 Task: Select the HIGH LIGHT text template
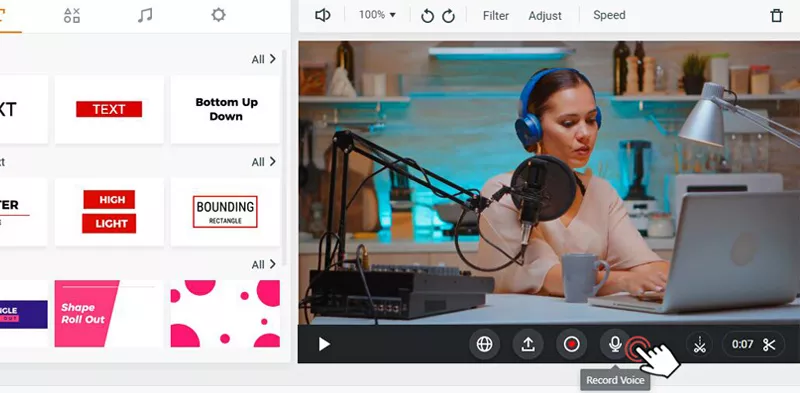point(109,212)
